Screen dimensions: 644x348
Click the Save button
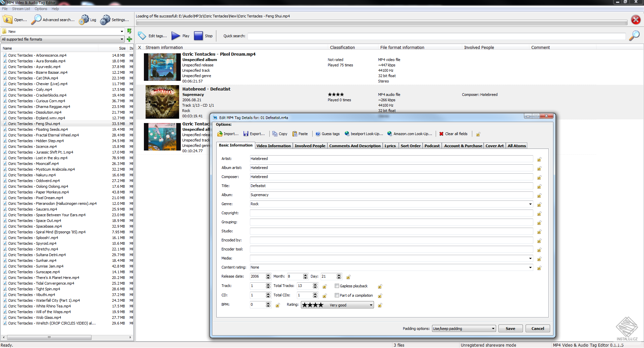coord(510,329)
